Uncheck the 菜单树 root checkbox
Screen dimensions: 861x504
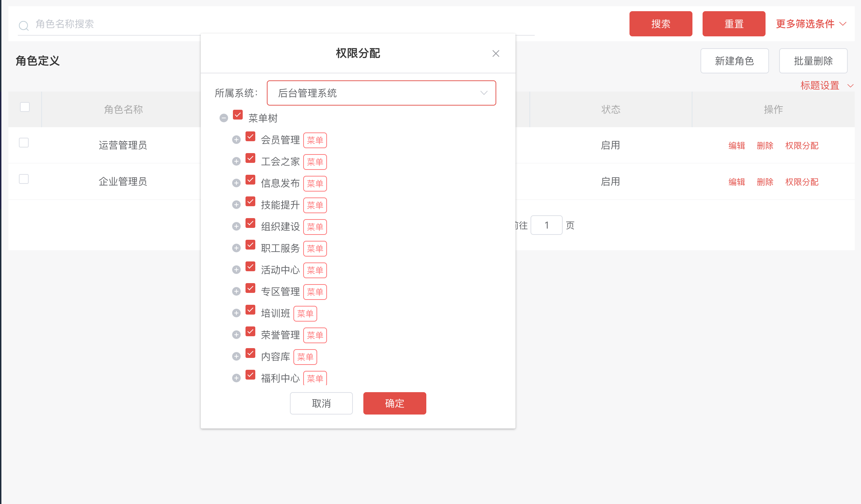[x=238, y=115]
